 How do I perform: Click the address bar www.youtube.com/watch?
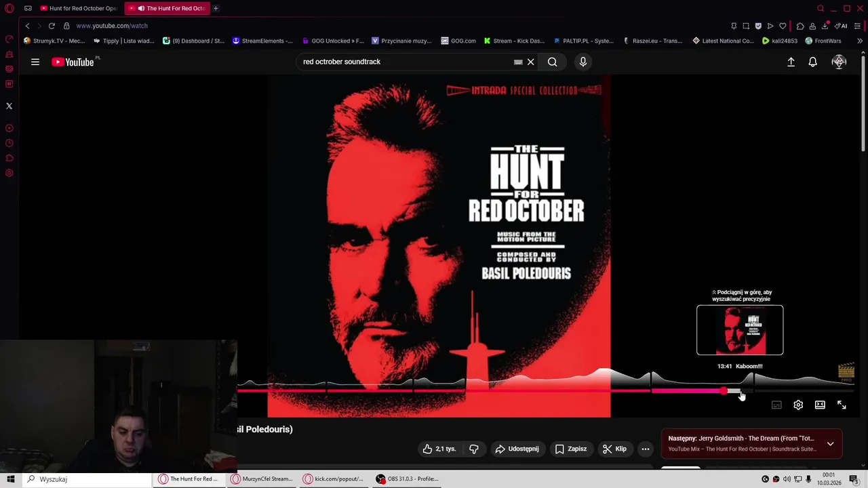[112, 26]
